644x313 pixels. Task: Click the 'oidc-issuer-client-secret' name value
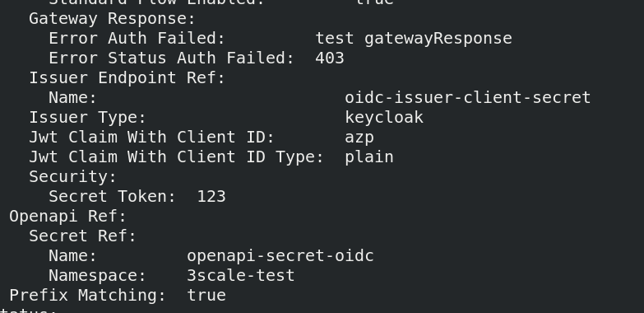pyautogui.click(x=468, y=98)
